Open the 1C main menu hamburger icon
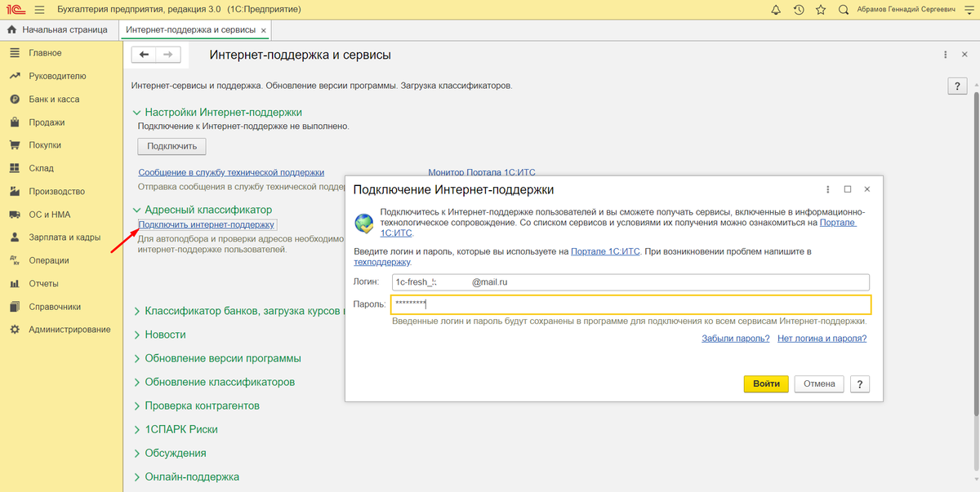This screenshot has height=492, width=980. [39, 10]
